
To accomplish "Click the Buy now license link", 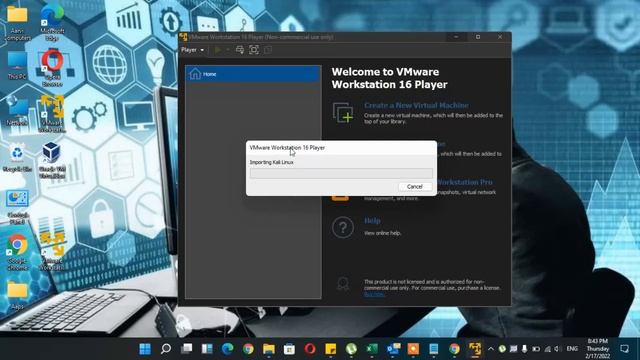I will (x=374, y=294).
